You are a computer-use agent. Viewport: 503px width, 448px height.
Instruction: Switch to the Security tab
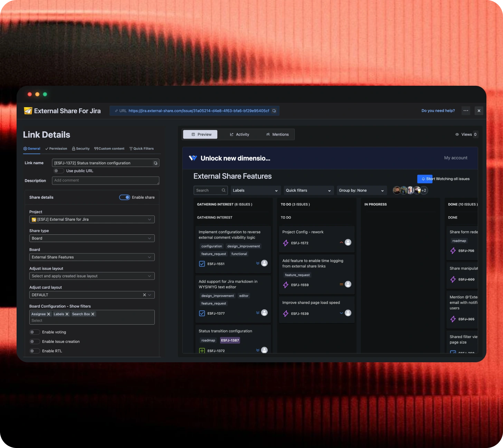pos(81,149)
